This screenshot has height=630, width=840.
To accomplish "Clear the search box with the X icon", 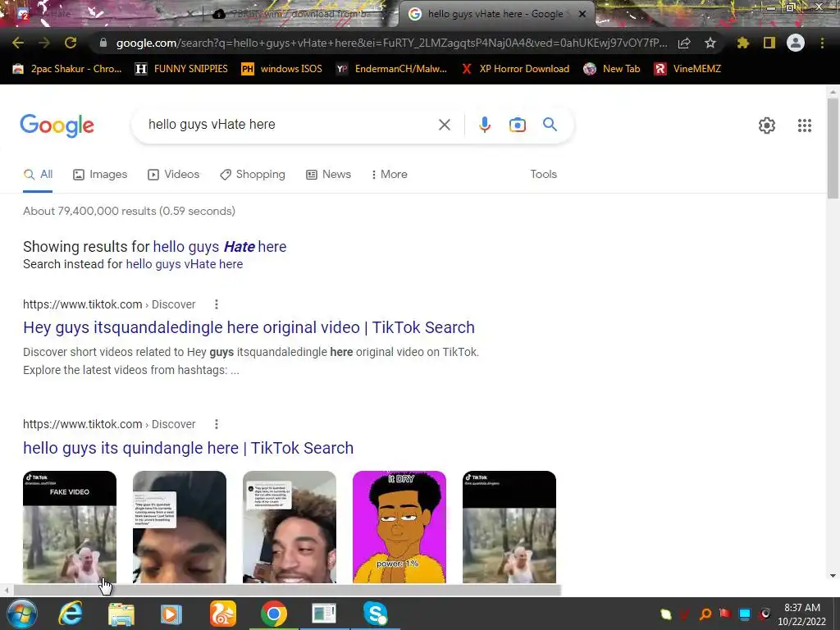I will [x=444, y=125].
